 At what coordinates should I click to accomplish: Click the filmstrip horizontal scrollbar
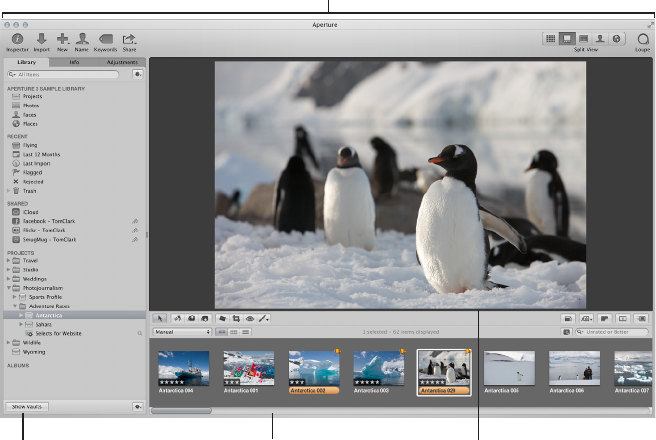click(183, 410)
